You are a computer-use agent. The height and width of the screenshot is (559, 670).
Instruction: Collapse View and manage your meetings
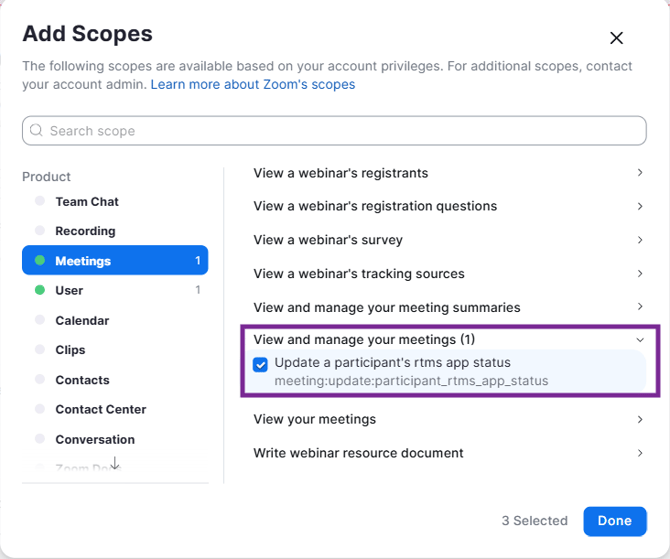coord(640,340)
